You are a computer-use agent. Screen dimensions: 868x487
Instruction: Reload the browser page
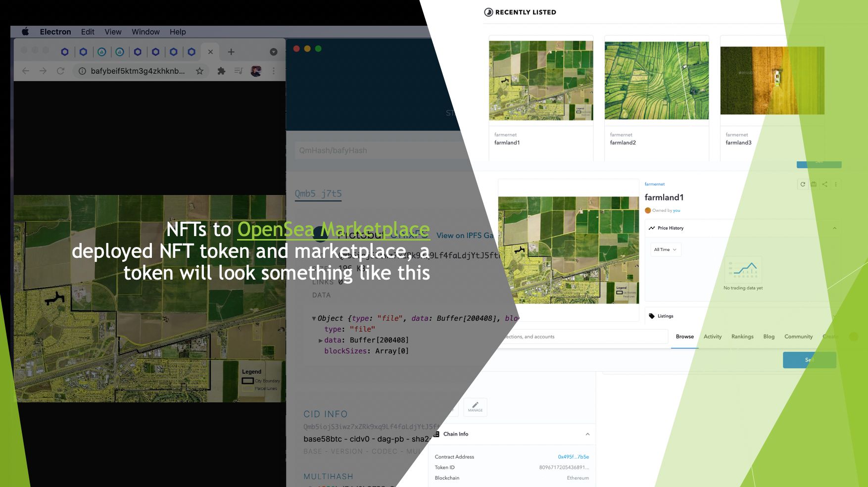tap(60, 71)
